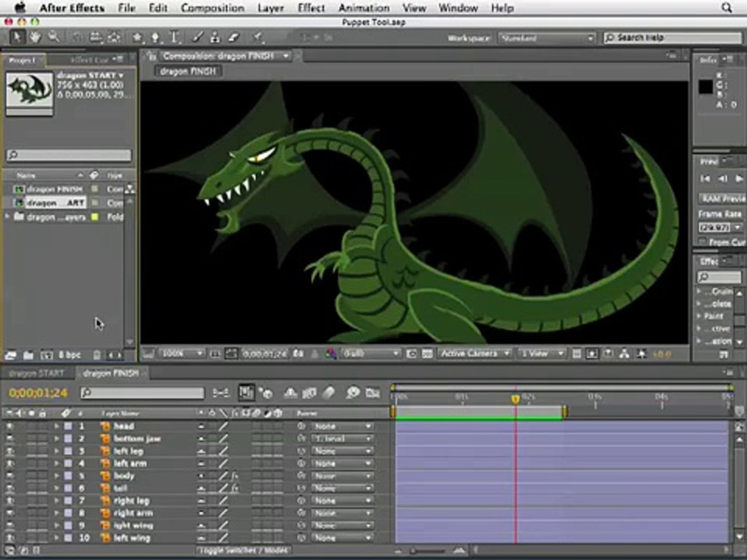The height and width of the screenshot is (560, 747).
Task: Hide the body layer
Action: [10, 476]
